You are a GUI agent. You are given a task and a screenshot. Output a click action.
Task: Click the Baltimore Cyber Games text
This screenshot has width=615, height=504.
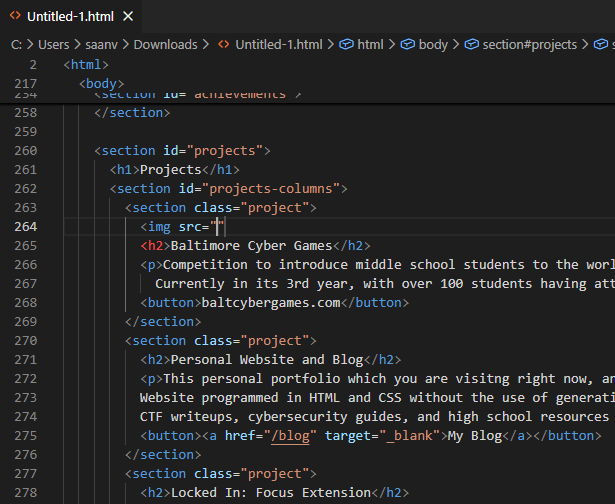click(x=251, y=246)
